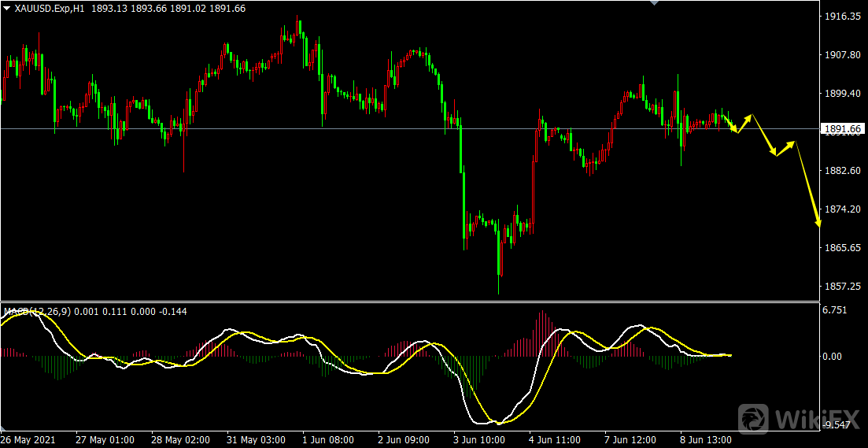Click the 3 Jun 10:00 time label
The height and width of the screenshot is (448, 868).
(479, 439)
